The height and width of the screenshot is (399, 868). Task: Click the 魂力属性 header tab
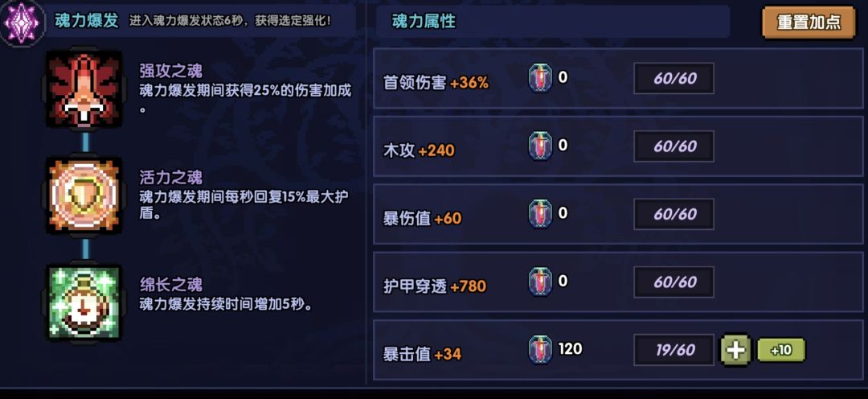[x=424, y=22]
